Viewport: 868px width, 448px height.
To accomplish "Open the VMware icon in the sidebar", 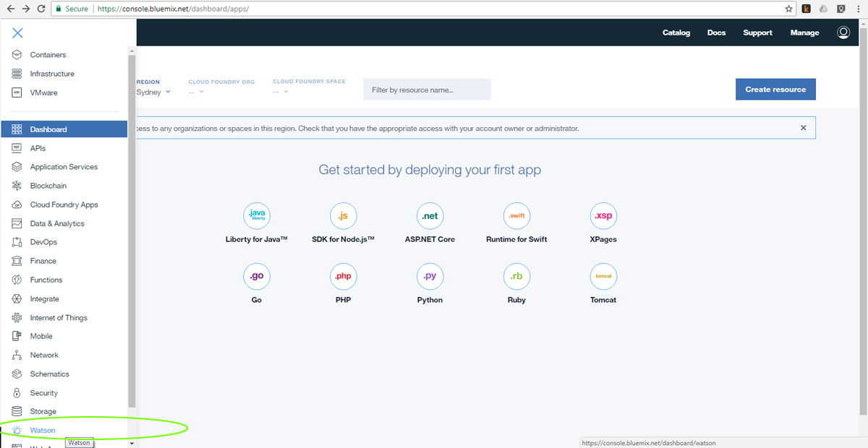I will tap(17, 92).
